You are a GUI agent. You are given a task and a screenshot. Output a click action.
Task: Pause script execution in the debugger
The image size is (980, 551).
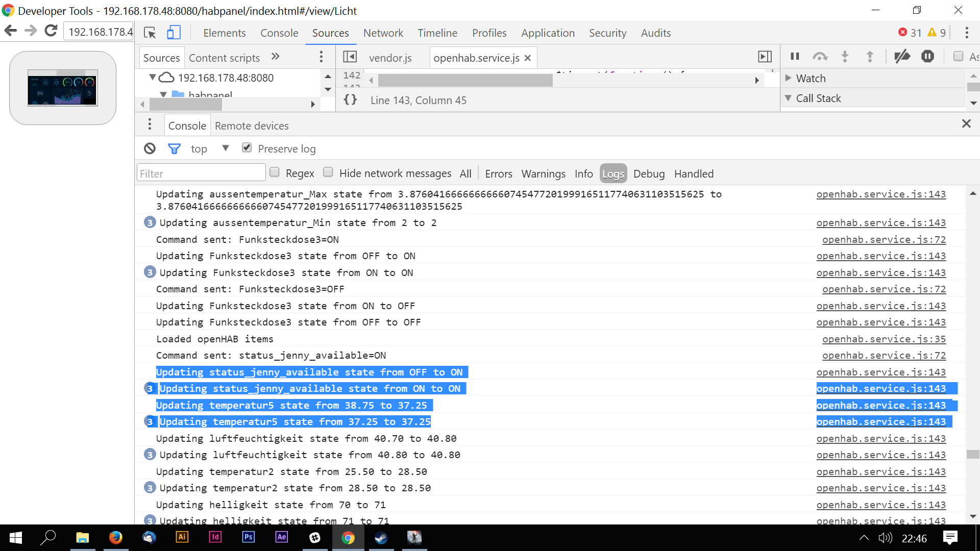coord(795,57)
